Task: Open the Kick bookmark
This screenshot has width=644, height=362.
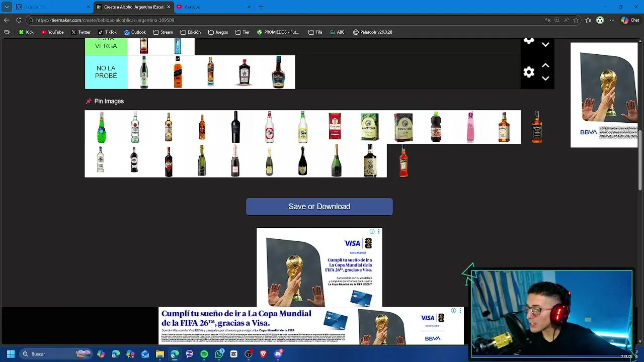Action: point(26,32)
